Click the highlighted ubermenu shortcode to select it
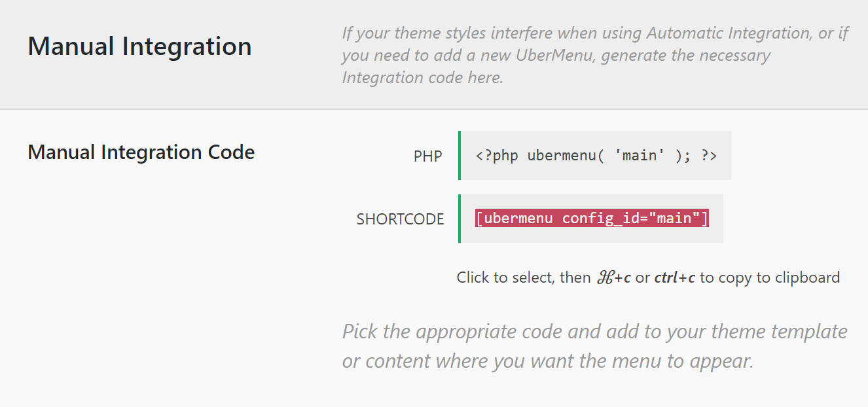868x407 pixels. [x=591, y=218]
